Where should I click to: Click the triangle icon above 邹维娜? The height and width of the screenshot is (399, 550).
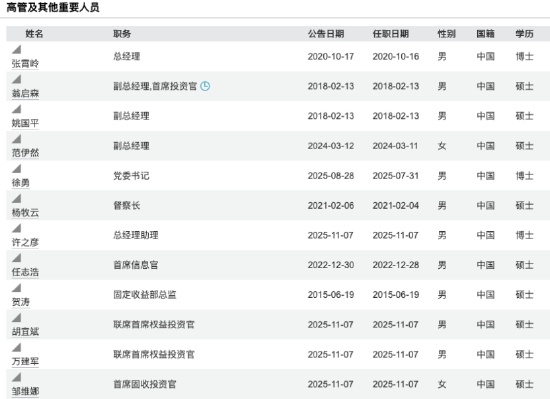tap(16, 377)
